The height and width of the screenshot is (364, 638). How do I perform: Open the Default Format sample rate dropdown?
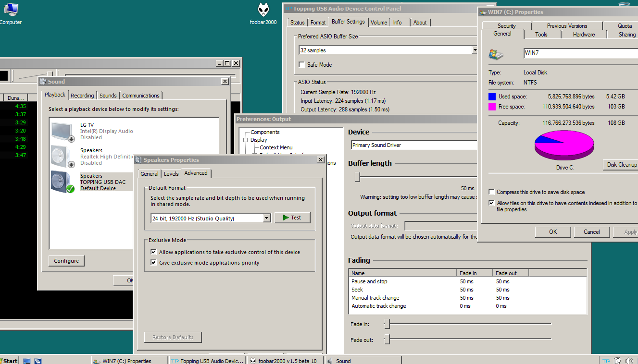(x=267, y=218)
